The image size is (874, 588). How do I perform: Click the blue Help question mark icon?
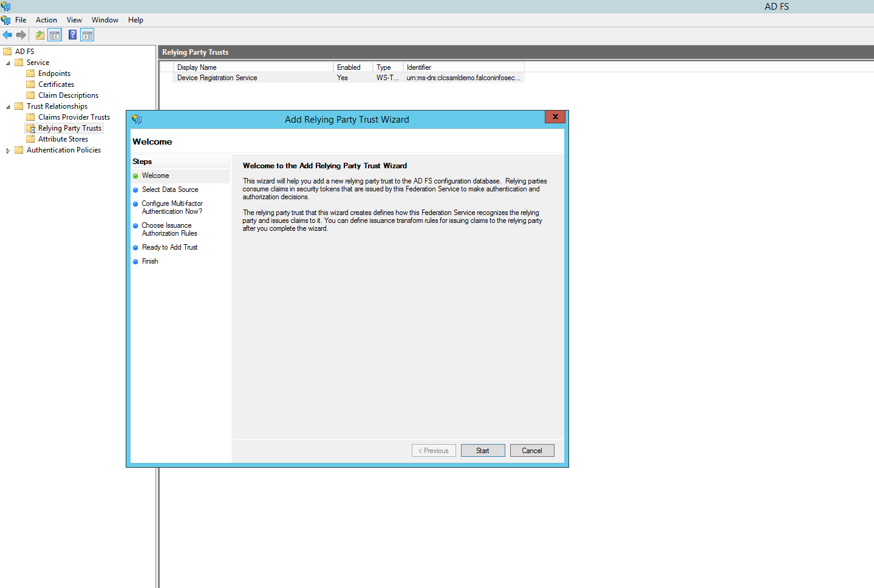pyautogui.click(x=73, y=35)
